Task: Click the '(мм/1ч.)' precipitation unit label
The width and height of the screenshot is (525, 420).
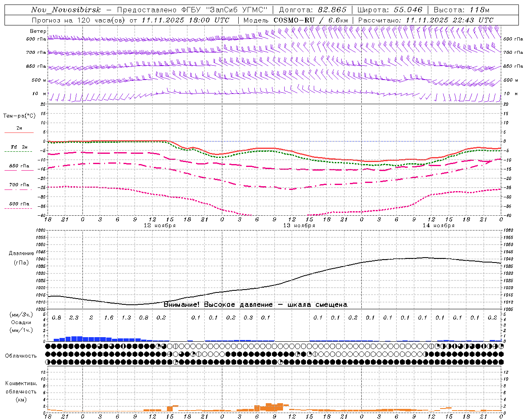Action: click(x=21, y=330)
